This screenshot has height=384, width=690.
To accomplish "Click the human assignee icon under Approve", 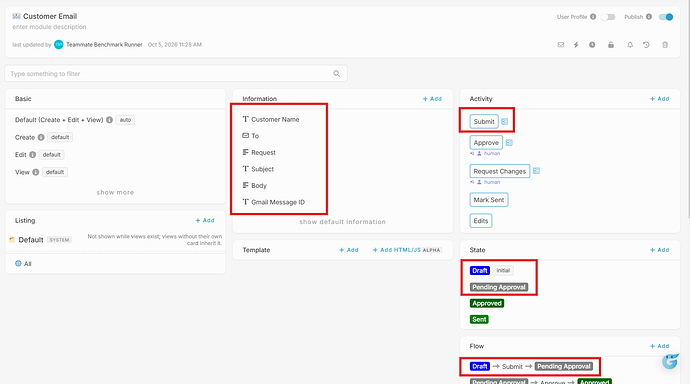I will [479, 154].
